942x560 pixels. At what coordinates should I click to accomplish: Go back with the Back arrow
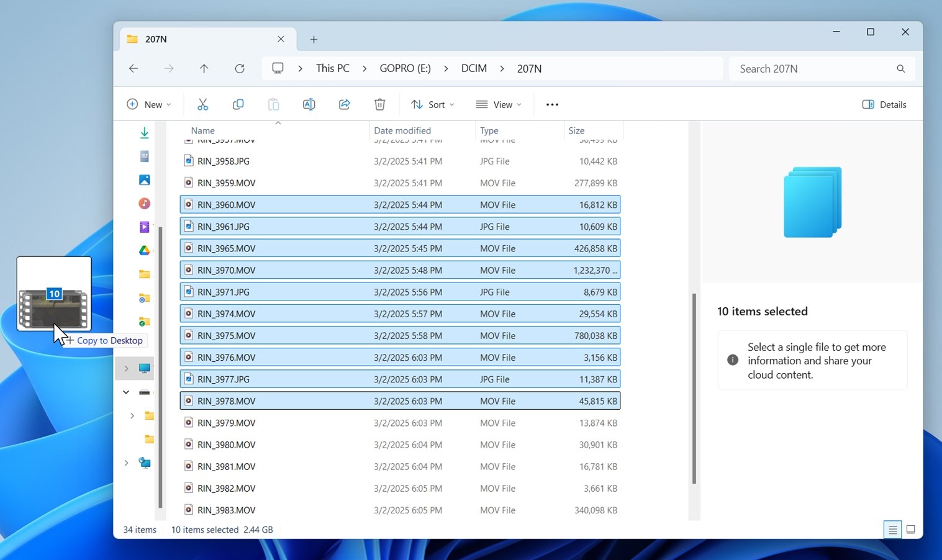[134, 68]
